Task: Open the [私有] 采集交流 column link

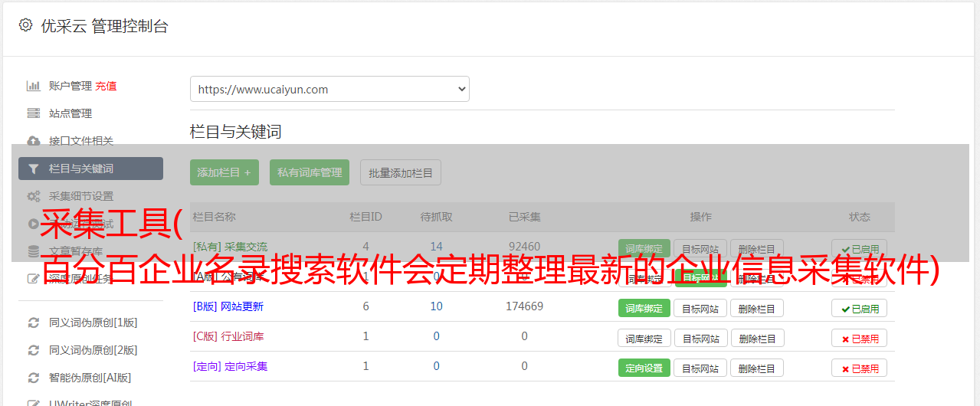Action: click(230, 247)
